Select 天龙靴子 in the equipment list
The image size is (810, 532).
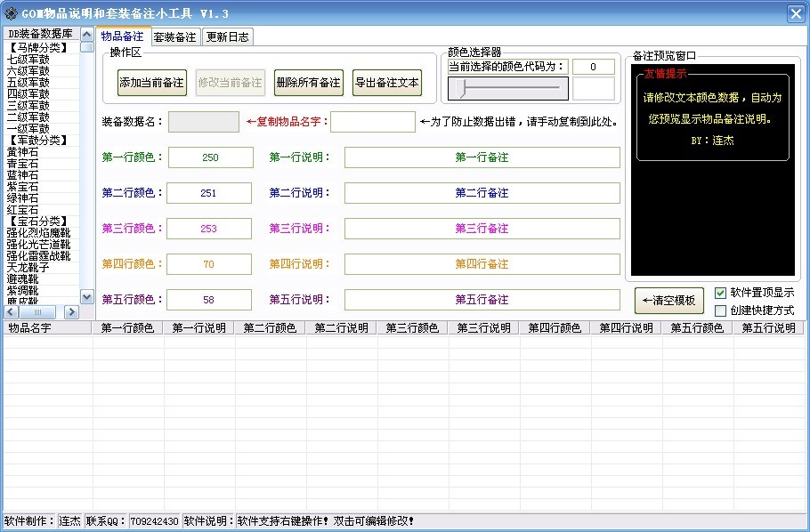[x=28, y=268]
